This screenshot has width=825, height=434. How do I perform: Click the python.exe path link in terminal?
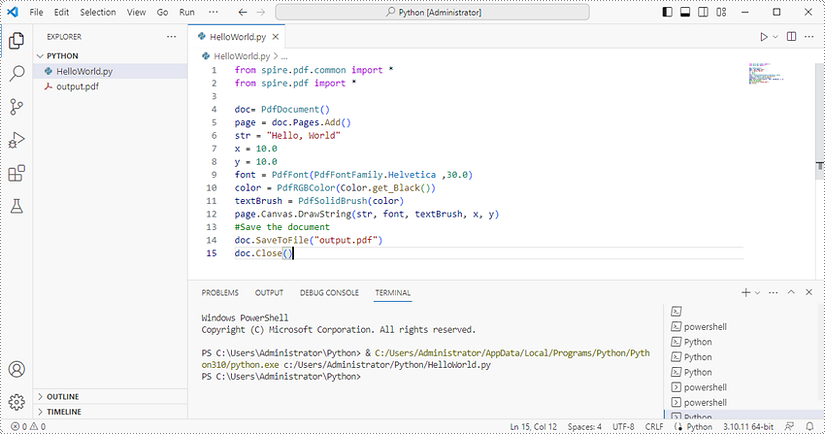click(426, 359)
